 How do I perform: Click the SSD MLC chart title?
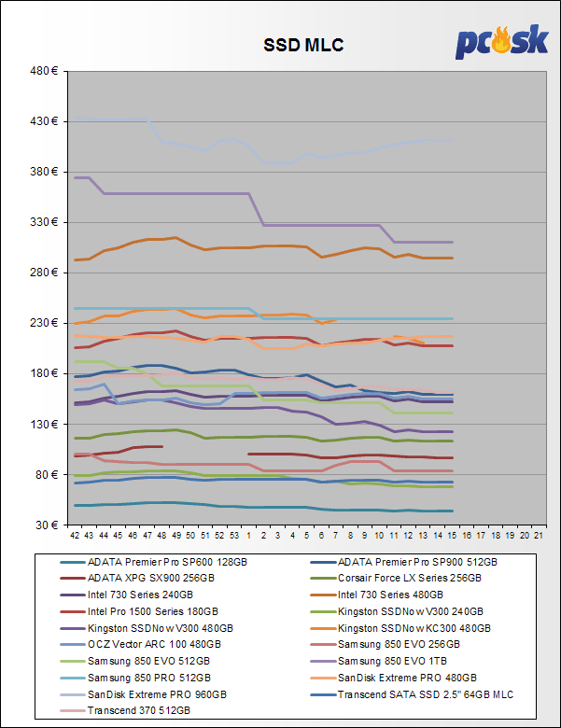point(303,45)
